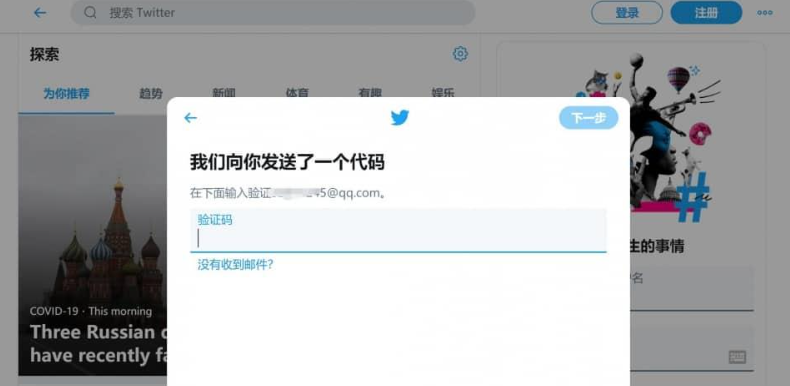
Task: Open the 登录 login button
Action: pos(627,13)
